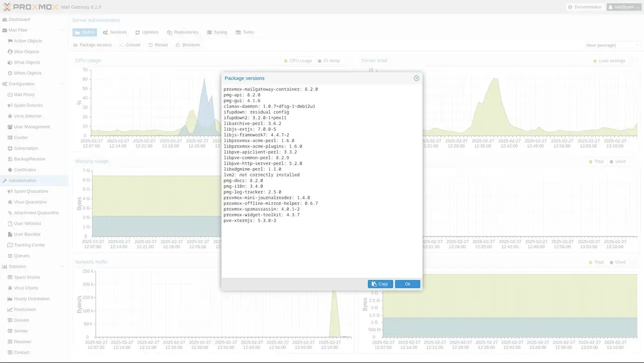Select the lvm2: not correctly installed line
Image resolution: width=644 pixels, height=363 pixels.
point(262,175)
